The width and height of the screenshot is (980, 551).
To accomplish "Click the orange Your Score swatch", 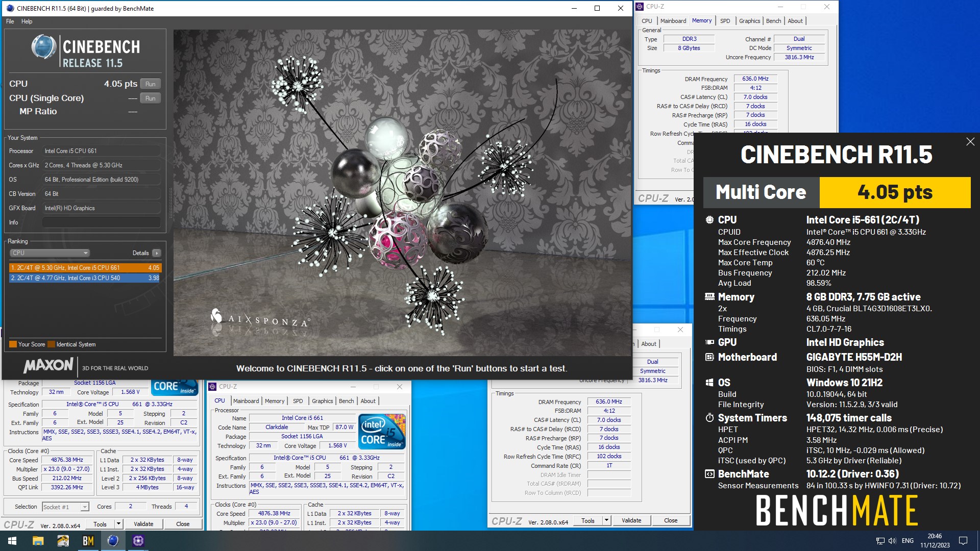I will coord(13,344).
